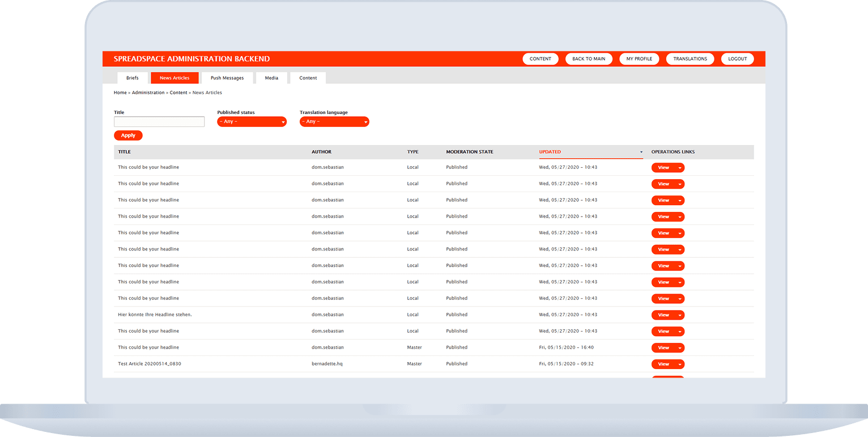The image size is (868, 437).
Task: Click the Apply filter button
Action: tap(128, 135)
